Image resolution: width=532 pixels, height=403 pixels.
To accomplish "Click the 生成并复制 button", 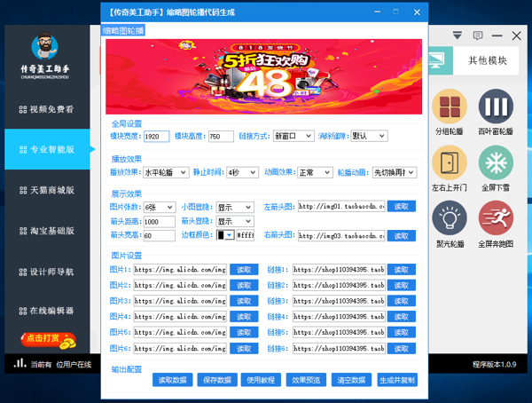I will click(x=396, y=380).
